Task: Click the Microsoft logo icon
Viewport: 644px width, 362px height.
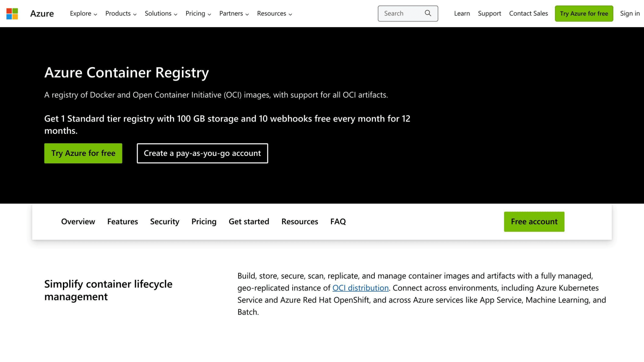Action: coord(12,13)
